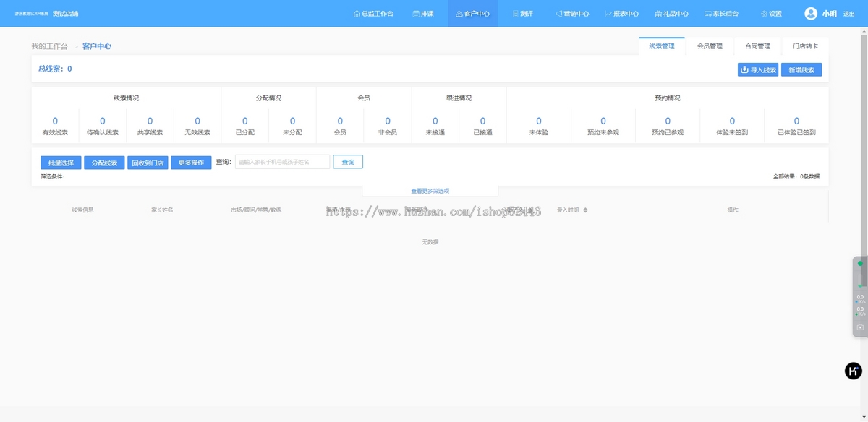Click the 无效线索 count
Screen dimensions: 868x422
197,121
